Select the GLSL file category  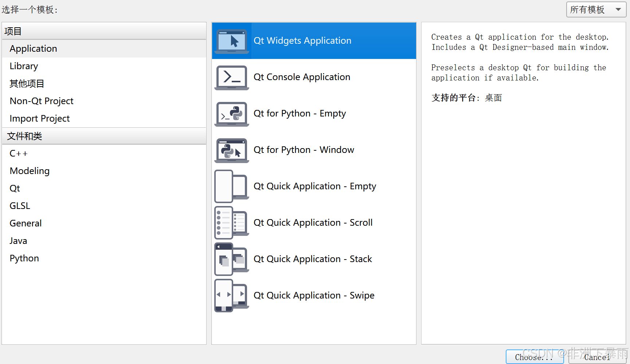[104, 206]
